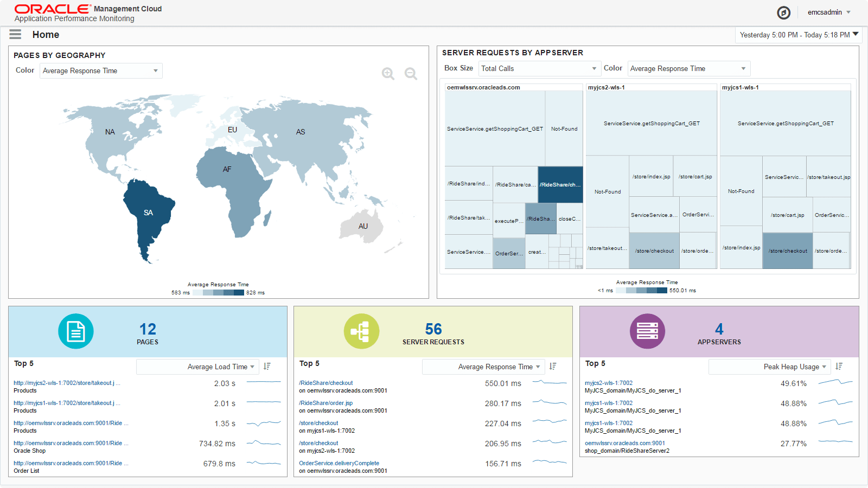Select South America on the map

click(x=148, y=213)
